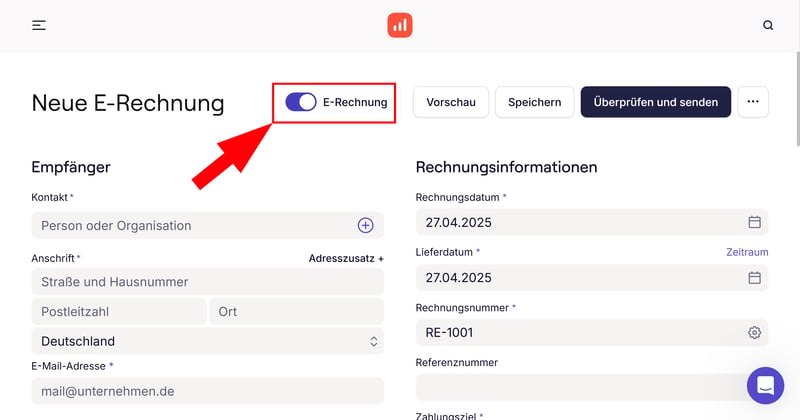Open the three-dot more options menu
800x420 pixels.
coord(753,102)
